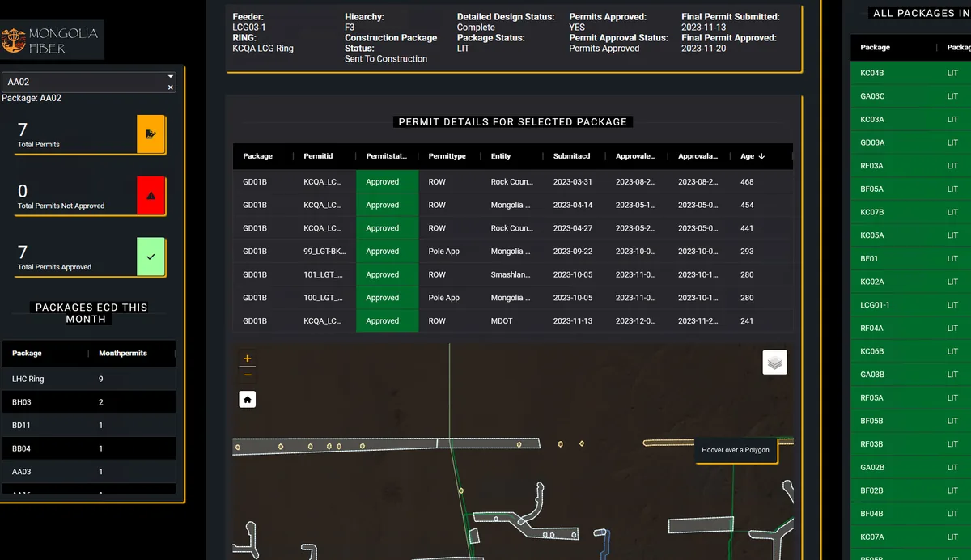The image size is (971, 560).
Task: Select the BD11 package row
Action: point(88,426)
